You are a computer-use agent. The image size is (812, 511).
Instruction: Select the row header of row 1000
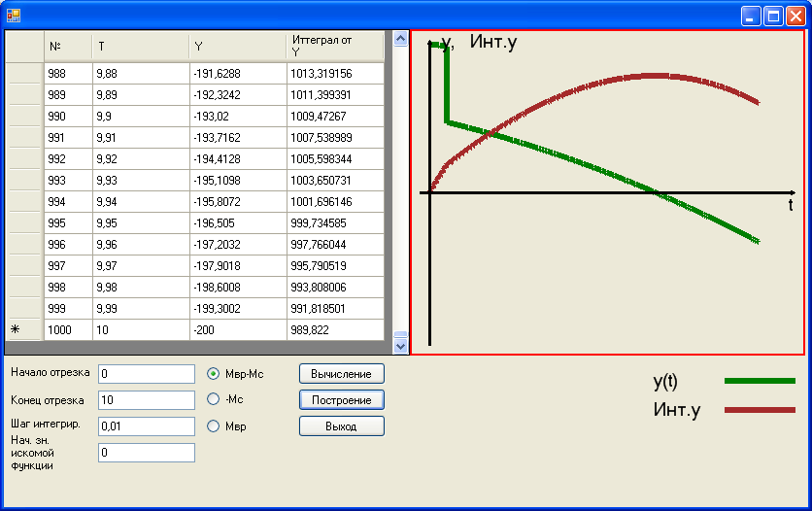pos(24,329)
